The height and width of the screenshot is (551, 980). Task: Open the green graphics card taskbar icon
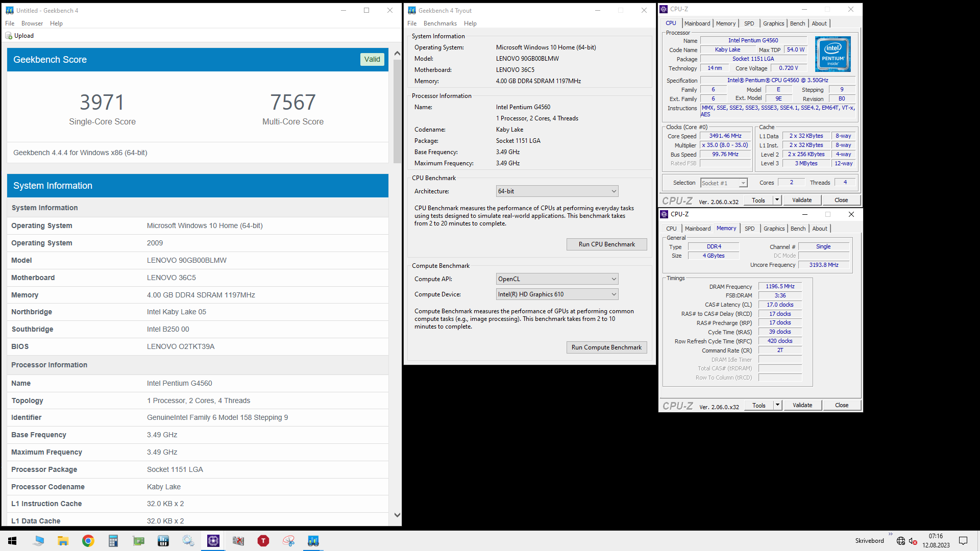[x=138, y=541]
